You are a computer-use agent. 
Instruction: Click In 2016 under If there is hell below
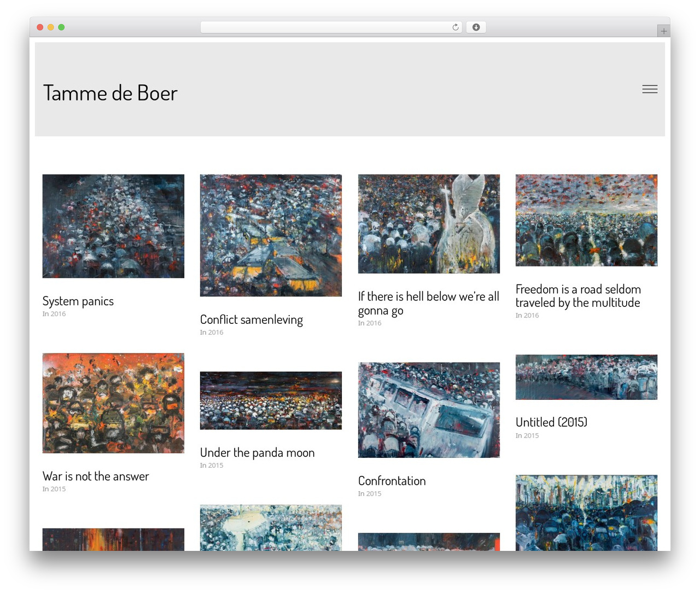tap(370, 323)
